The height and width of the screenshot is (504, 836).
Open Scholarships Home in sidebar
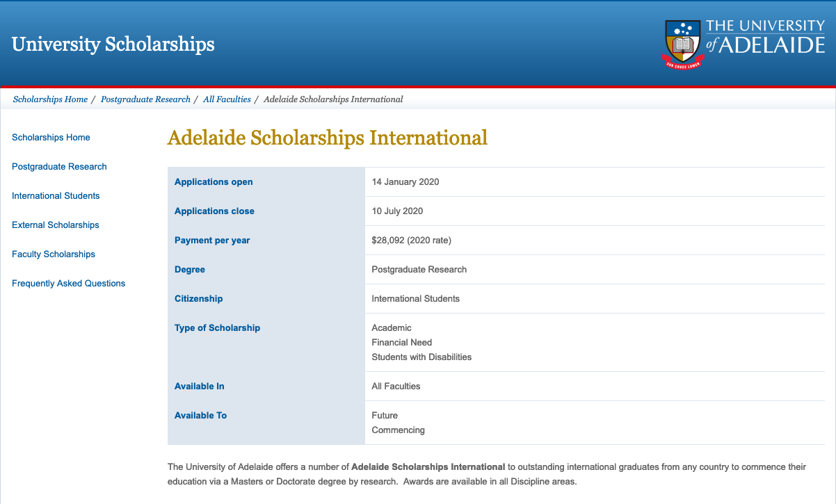(x=51, y=138)
